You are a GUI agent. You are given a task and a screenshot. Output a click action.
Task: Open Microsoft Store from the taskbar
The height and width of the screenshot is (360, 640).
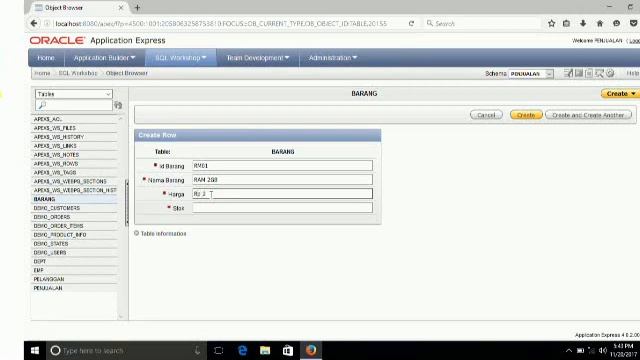[288, 350]
